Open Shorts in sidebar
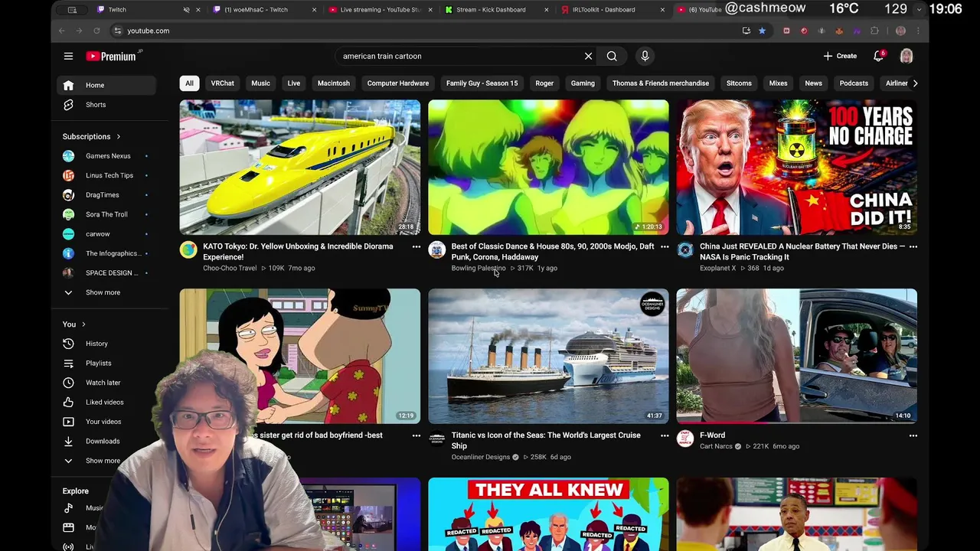Viewport: 980px width, 551px height. 106,105
